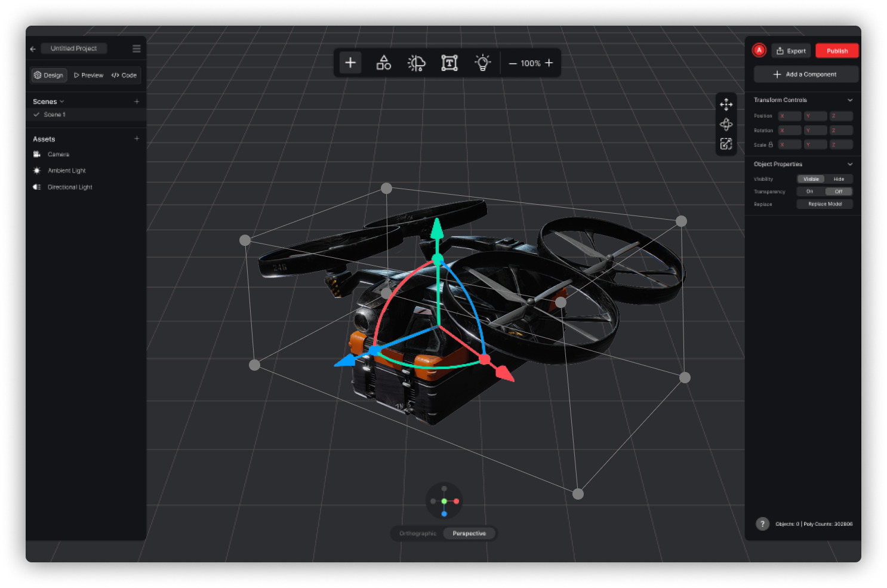Open the Shapes tool in the toolbar
887x588 pixels.
(x=383, y=62)
